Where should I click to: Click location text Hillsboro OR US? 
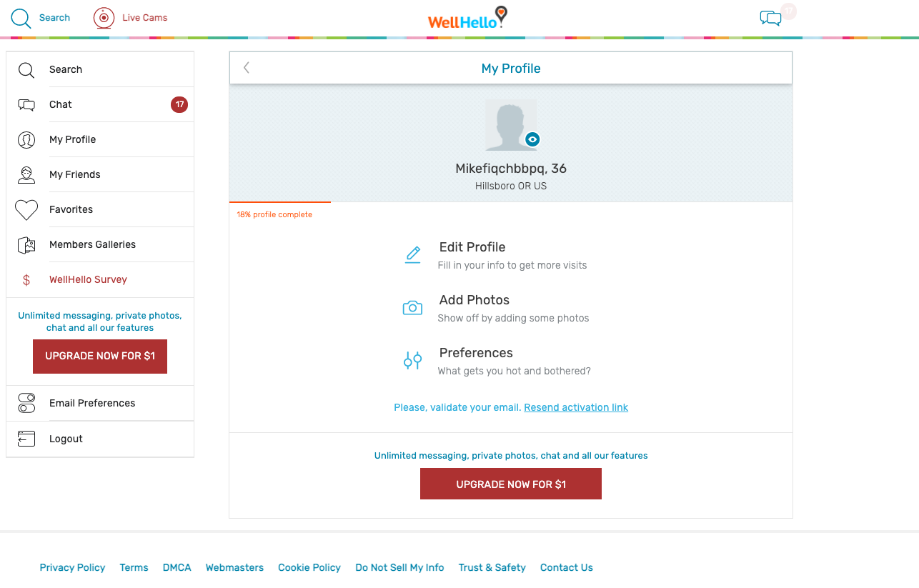point(511,186)
